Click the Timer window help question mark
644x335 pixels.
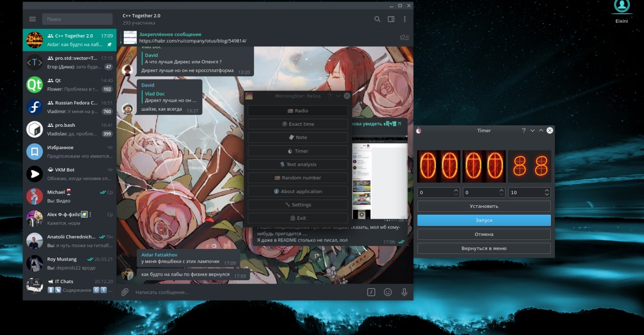coord(524,130)
